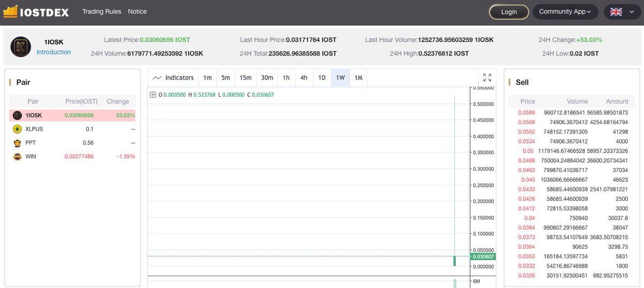The height and width of the screenshot is (288, 644).
Task: Select sell order at price 0.0426
Action: point(572,199)
